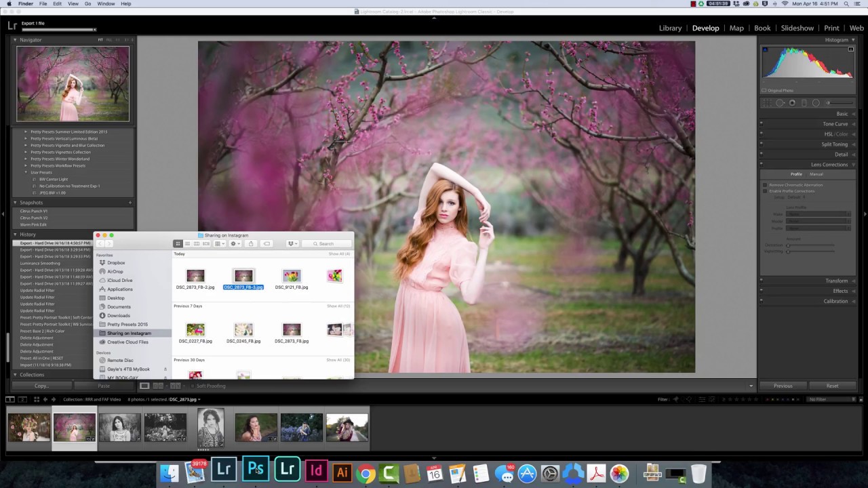
Task: Go back in Finder window
Action: click(x=100, y=244)
